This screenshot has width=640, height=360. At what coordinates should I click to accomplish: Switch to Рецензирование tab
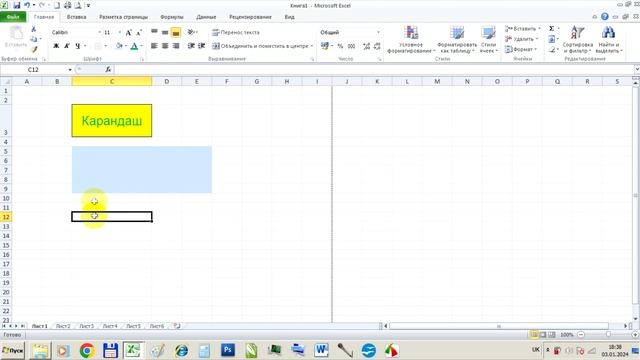point(250,17)
